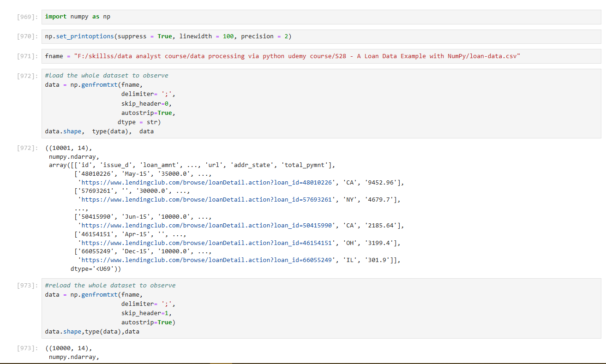Viewport: 606px width, 364px height.
Task: Click the URL text ending in loan_id=46154151
Action: [207, 243]
